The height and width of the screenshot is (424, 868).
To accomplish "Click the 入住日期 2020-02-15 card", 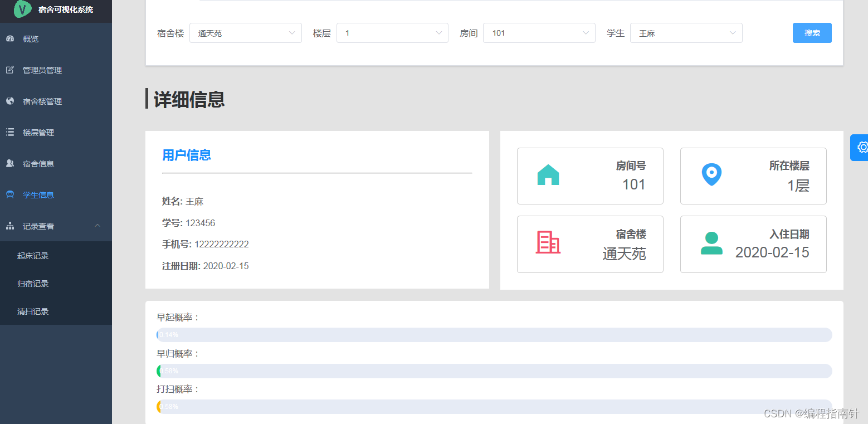I will pyautogui.click(x=753, y=244).
